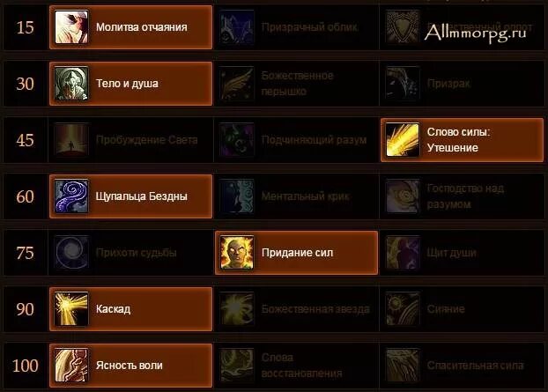Click the Молитва отчаяния talent icon
Viewport: 548px width, 392px height.
point(71,27)
